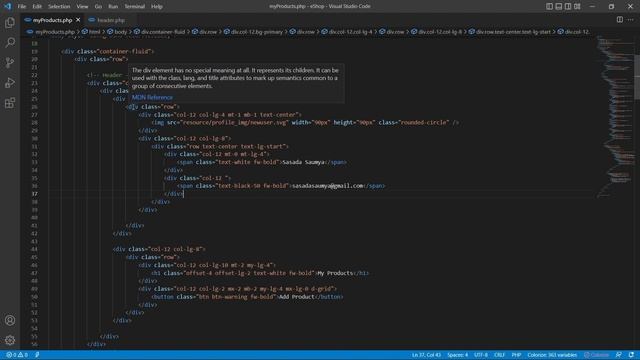Viewport: 640px width, 360px height.
Task: Open the Run menu
Action: coord(113,6)
